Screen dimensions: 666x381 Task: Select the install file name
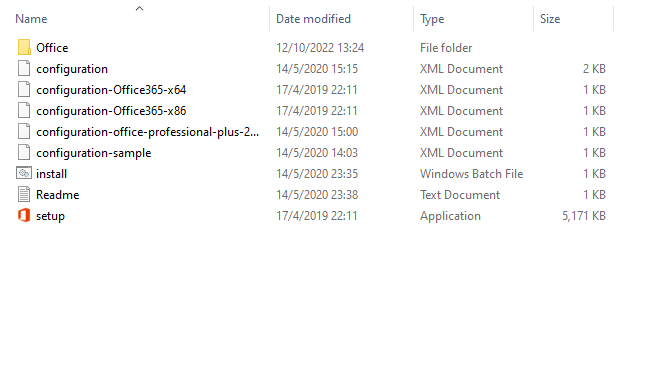(x=51, y=174)
